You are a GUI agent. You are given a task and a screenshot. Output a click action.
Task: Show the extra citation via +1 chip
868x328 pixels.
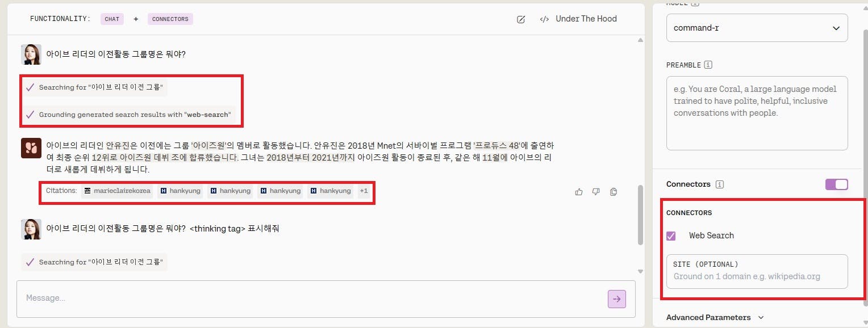(364, 191)
